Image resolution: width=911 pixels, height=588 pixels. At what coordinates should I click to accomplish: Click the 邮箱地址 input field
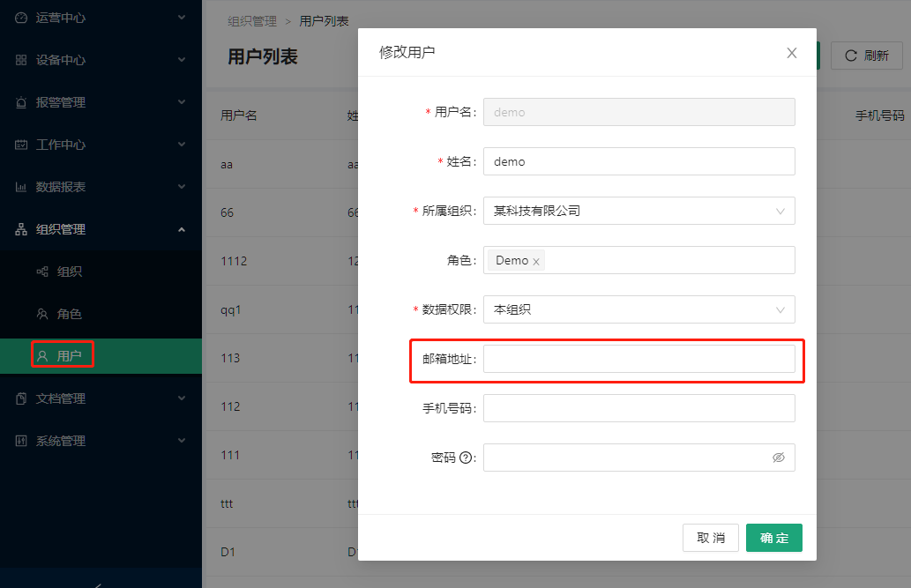pos(638,359)
